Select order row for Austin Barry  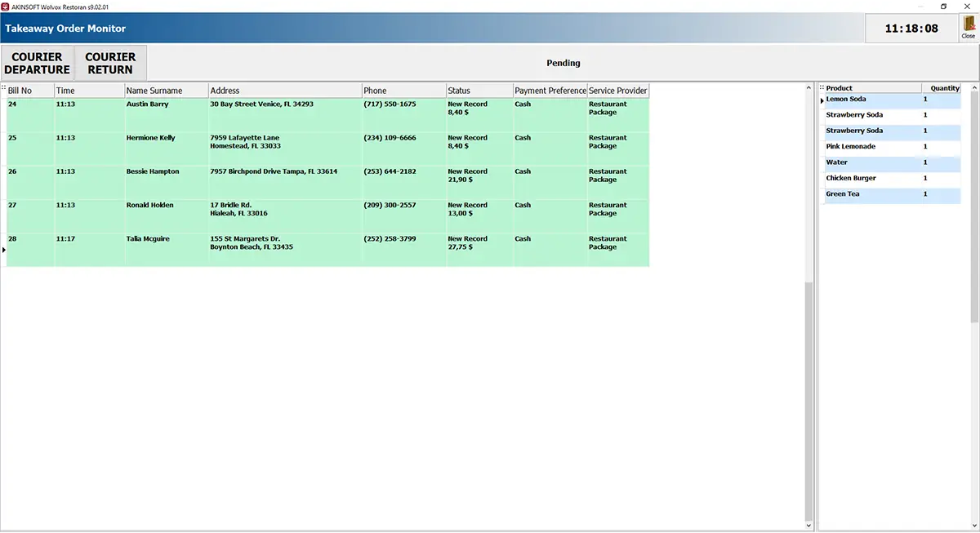pyautogui.click(x=327, y=115)
